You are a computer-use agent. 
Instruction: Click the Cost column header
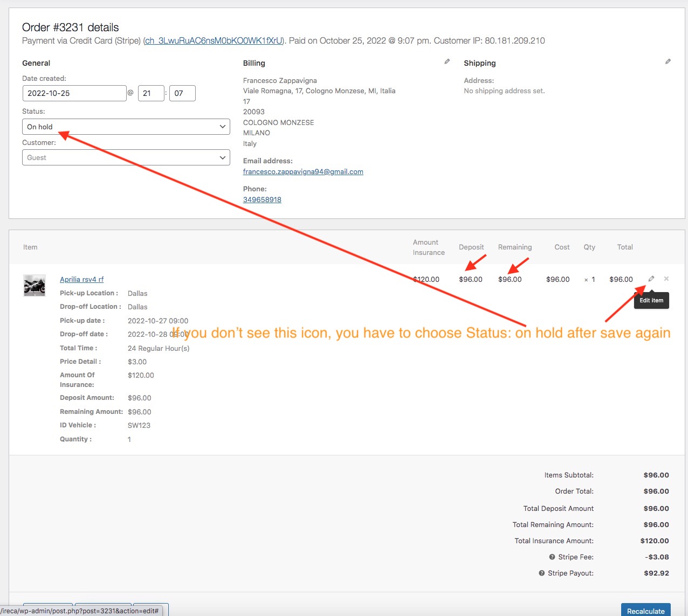pyautogui.click(x=562, y=247)
